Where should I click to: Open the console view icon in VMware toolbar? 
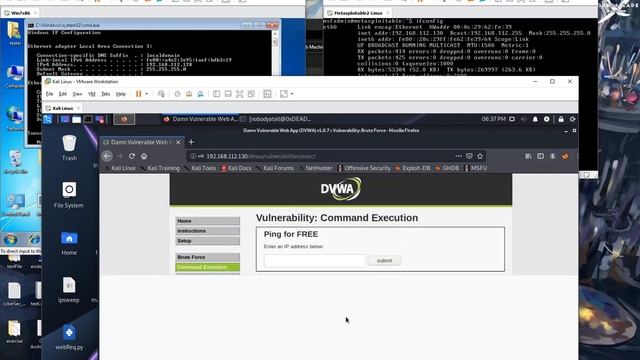tap(267, 94)
